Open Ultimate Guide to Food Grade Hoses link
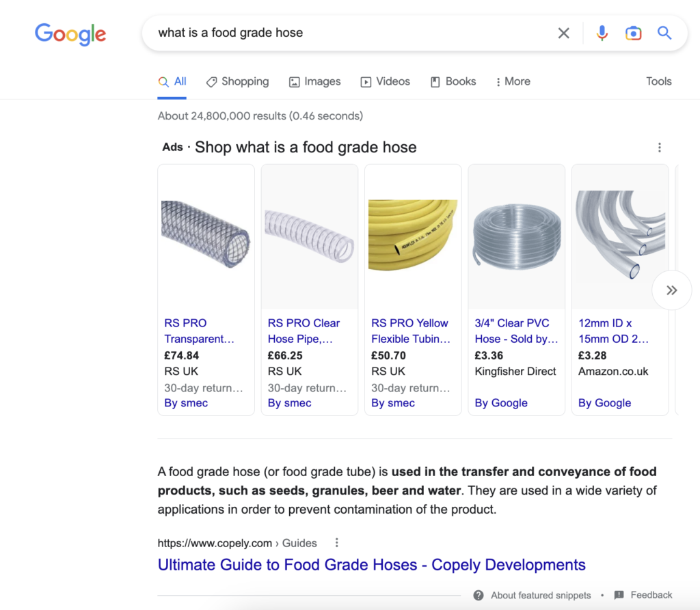 [371, 565]
